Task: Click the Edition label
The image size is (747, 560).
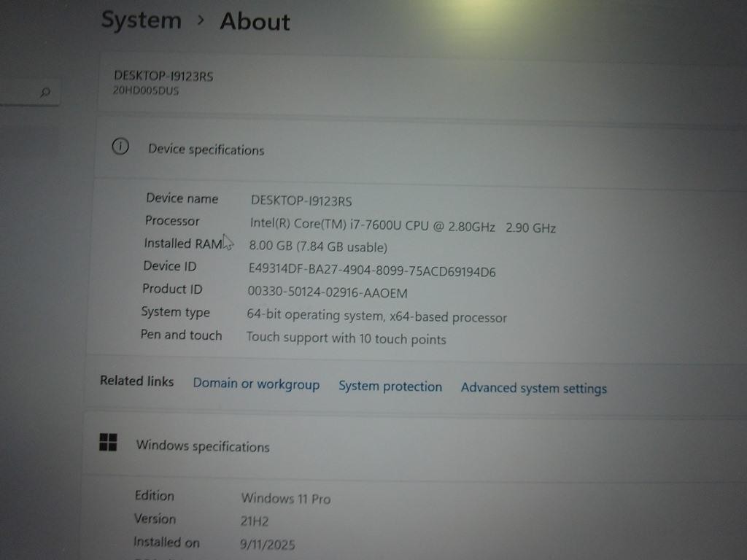Action: click(x=155, y=495)
